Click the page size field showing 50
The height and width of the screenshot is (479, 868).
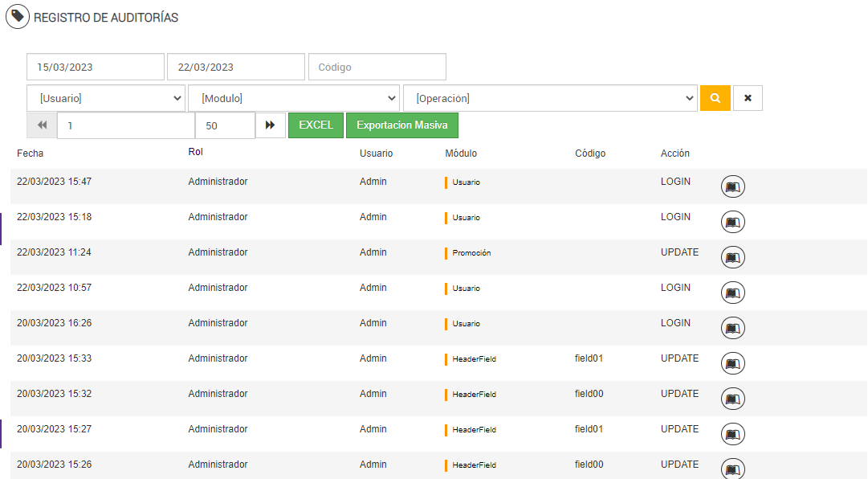coord(225,125)
